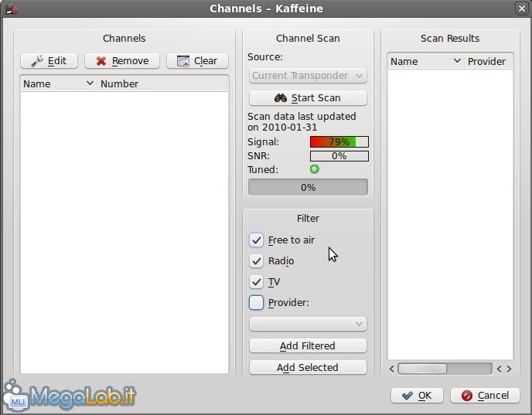The width and height of the screenshot is (532, 415).
Task: Click sort arrow in Scan Results Name header
Action: (x=457, y=61)
